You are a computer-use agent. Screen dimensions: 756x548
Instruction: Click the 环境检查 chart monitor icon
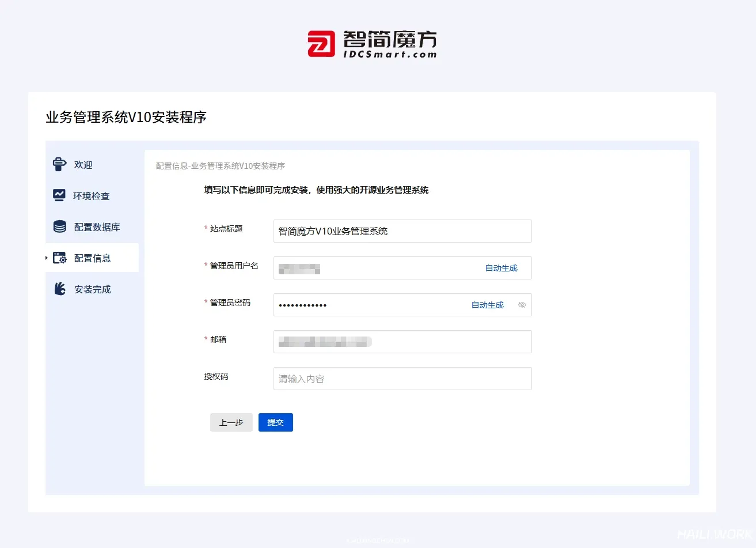[59, 195]
